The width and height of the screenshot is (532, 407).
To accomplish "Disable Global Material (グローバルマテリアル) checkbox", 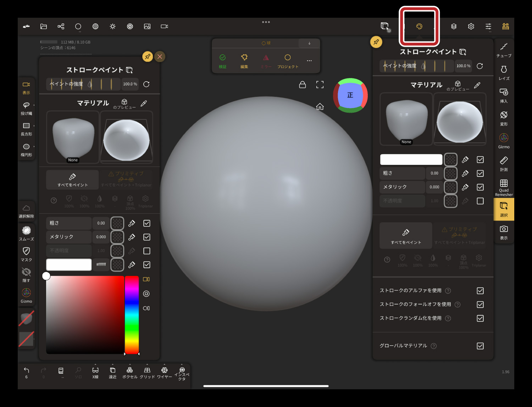I will (480, 346).
